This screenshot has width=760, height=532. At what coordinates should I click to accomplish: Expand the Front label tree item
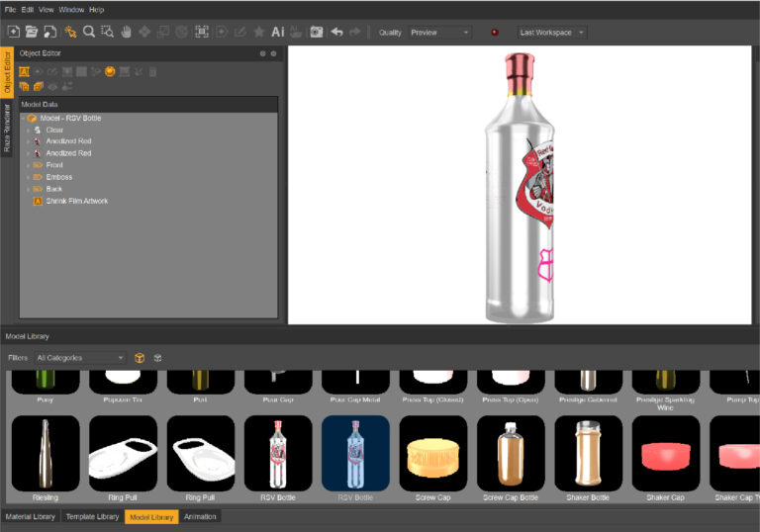pos(29,165)
